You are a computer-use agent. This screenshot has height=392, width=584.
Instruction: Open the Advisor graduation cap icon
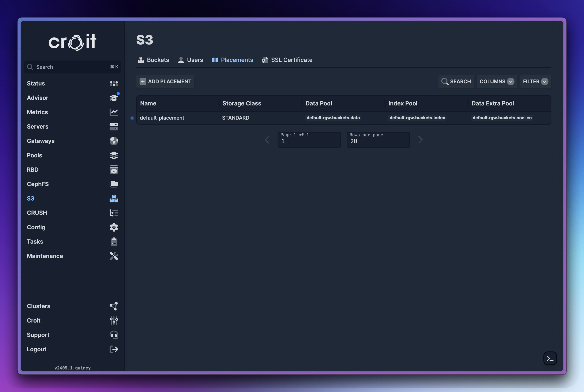[x=114, y=98]
